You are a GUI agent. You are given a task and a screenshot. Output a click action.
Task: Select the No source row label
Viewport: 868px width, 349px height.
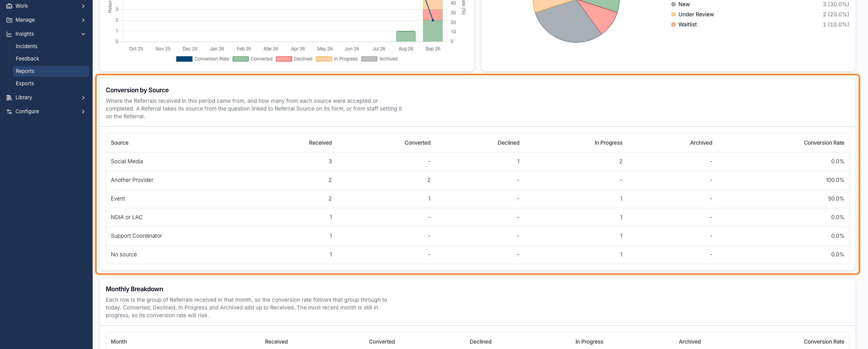click(124, 254)
